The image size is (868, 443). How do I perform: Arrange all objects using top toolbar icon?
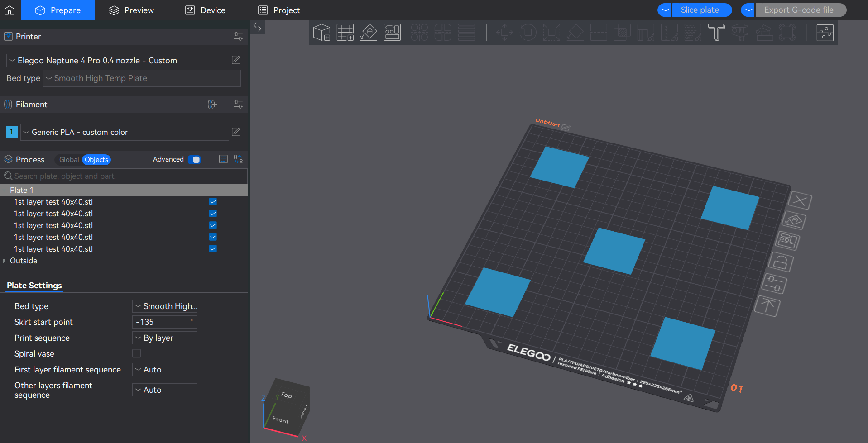(392, 33)
